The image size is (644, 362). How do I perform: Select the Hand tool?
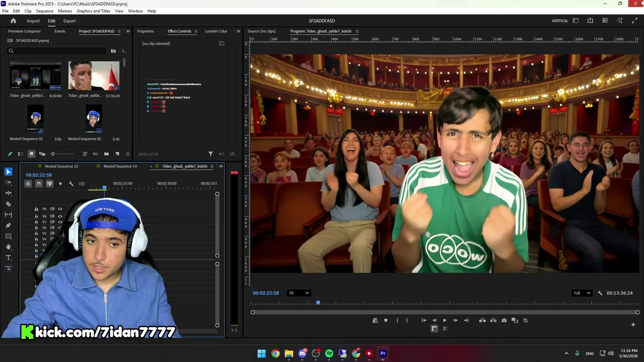coord(8,247)
